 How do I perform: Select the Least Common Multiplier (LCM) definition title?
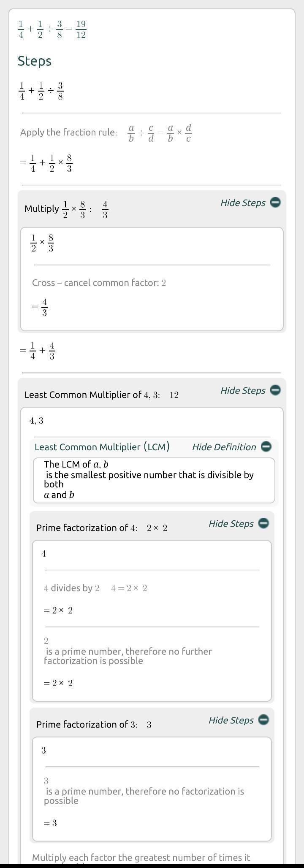coord(102,447)
